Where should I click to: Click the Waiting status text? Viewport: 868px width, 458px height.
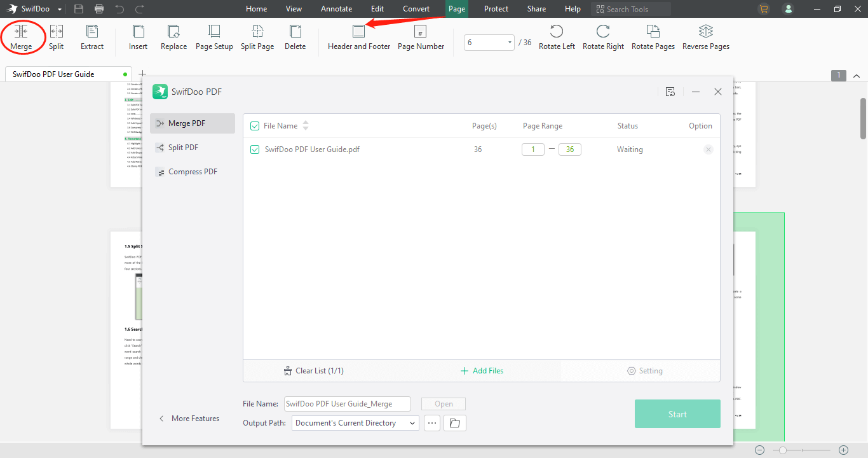coord(630,149)
